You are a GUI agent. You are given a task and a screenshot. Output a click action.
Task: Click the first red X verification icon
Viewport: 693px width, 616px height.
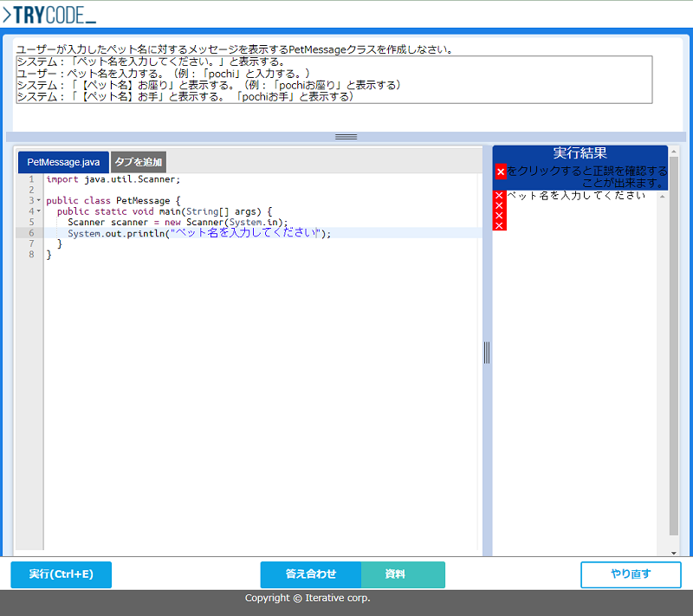coord(500,194)
